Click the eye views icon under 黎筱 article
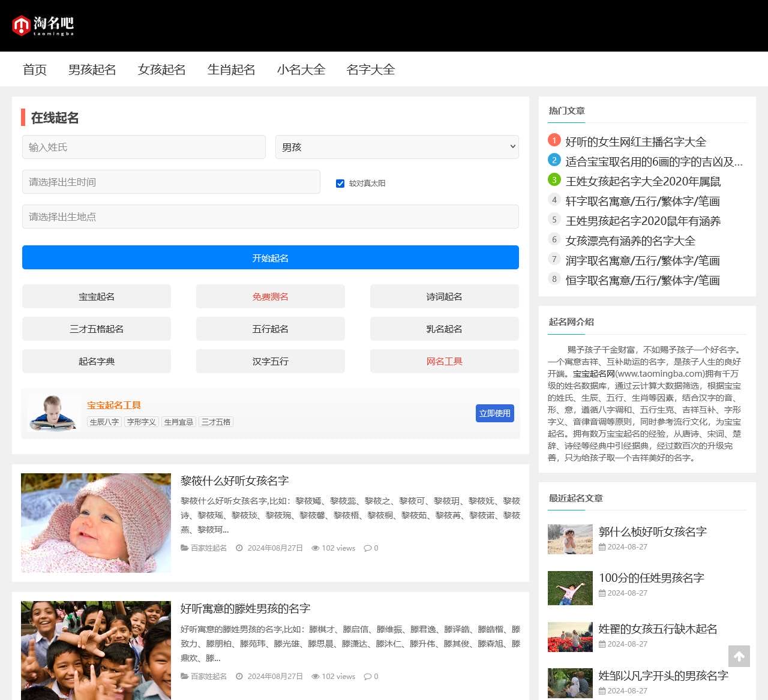The height and width of the screenshot is (700, 768). (x=315, y=548)
